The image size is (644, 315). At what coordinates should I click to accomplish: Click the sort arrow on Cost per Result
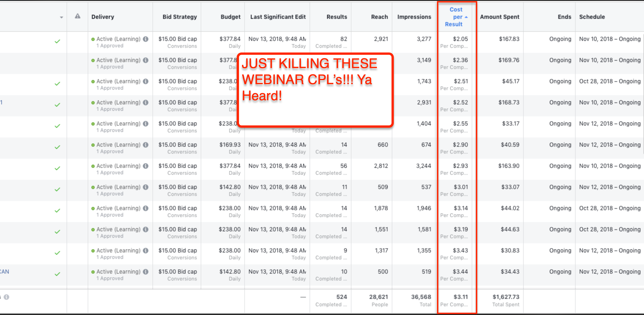466,17
